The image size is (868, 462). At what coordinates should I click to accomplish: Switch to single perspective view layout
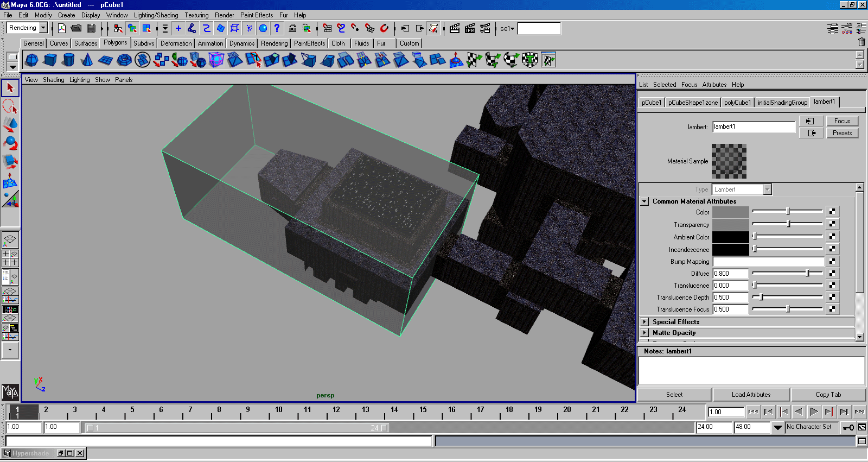click(x=10, y=239)
